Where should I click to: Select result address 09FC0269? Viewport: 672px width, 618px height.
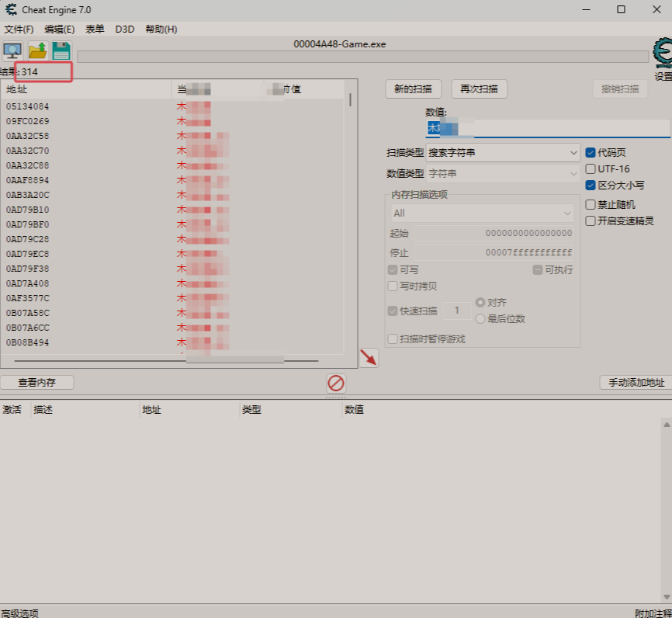point(27,121)
